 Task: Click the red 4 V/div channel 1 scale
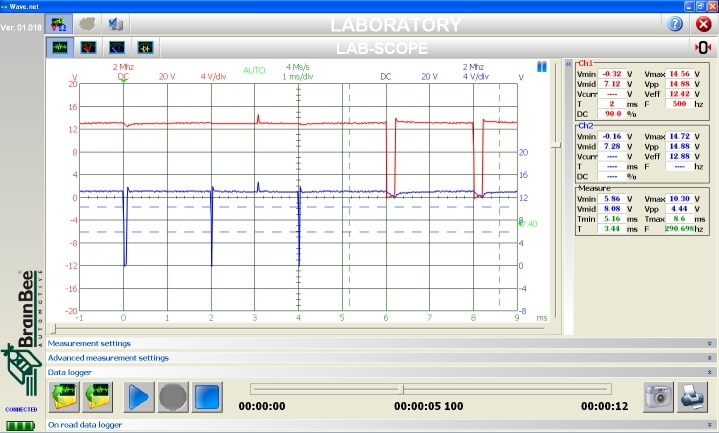[213, 77]
